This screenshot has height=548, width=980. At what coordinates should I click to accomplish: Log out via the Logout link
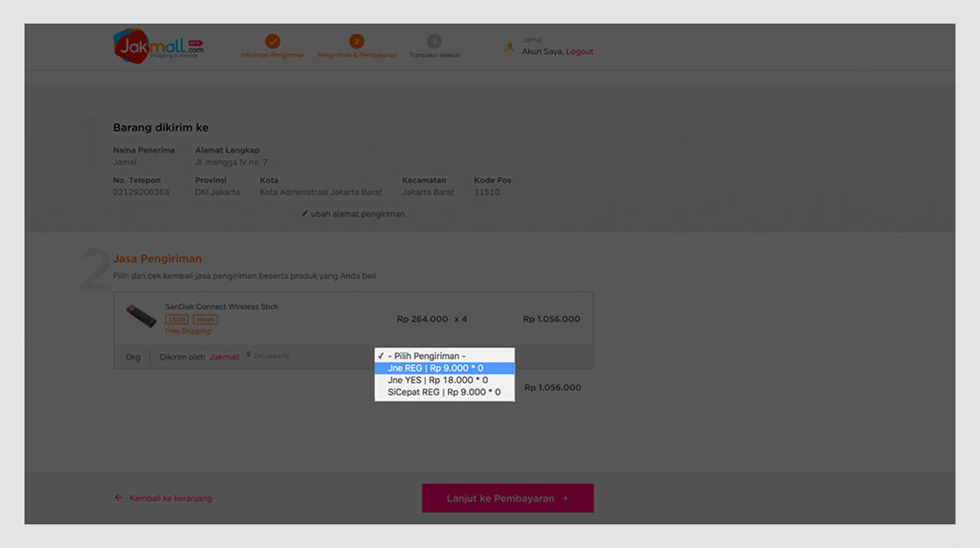pyautogui.click(x=579, y=52)
